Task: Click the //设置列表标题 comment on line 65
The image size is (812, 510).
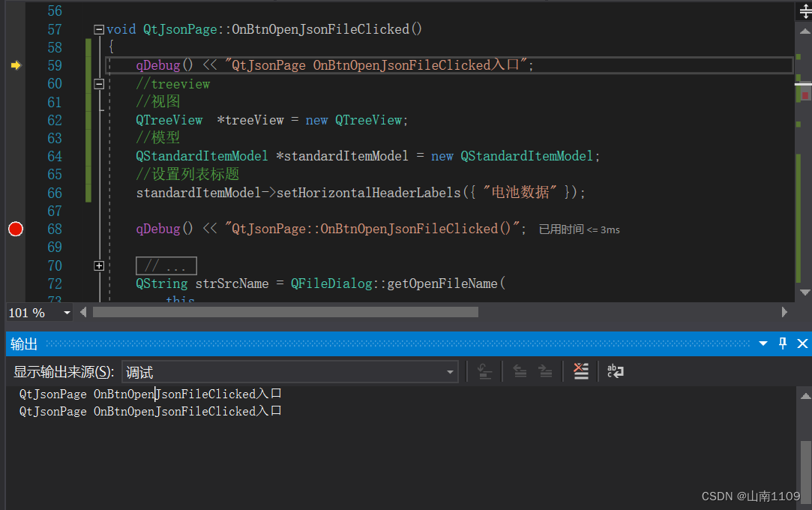Action: click(x=187, y=175)
